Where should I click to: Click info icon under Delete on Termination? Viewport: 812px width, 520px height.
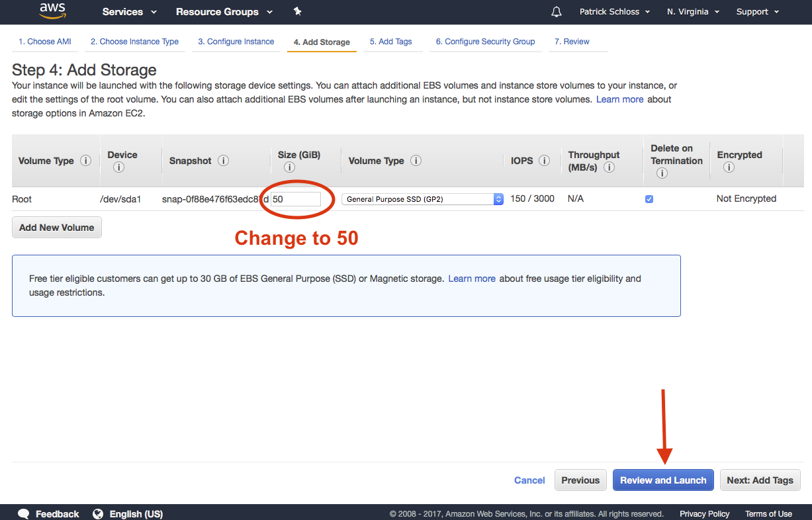[x=662, y=173]
